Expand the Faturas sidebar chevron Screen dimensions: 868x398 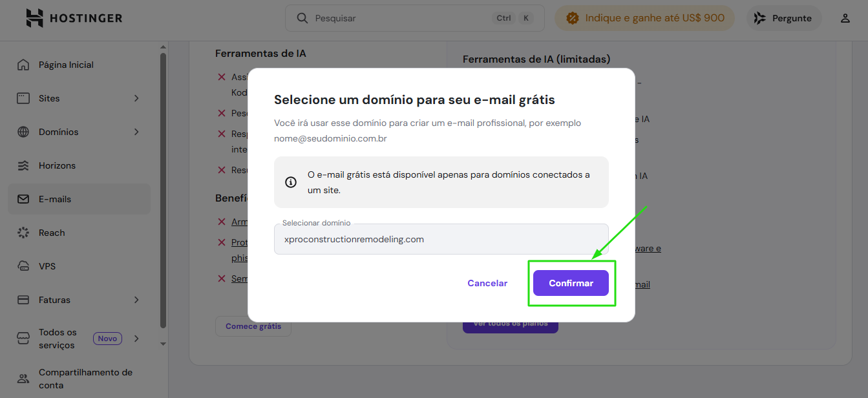(136, 300)
